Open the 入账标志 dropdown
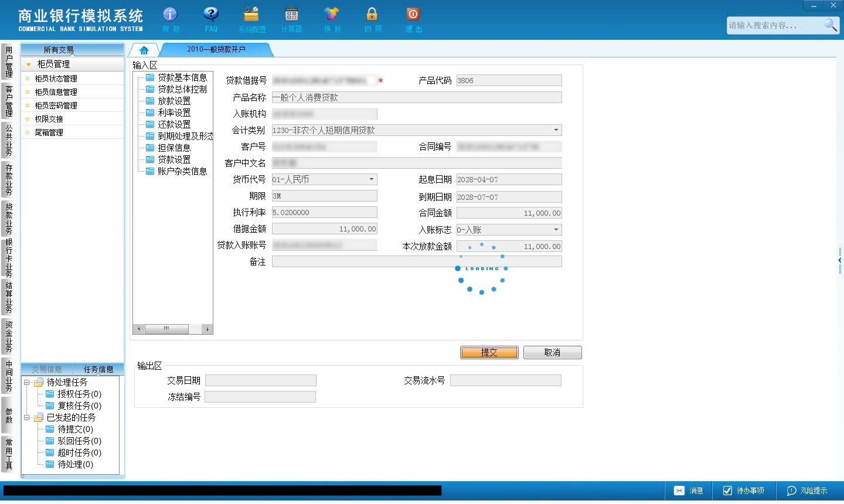Viewport: 844px width, 504px height. [556, 230]
